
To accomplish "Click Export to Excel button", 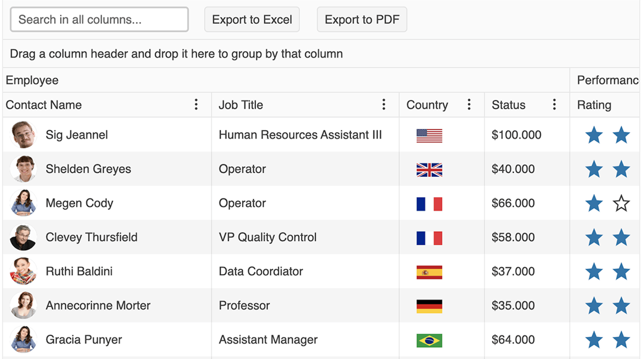I will 252,19.
